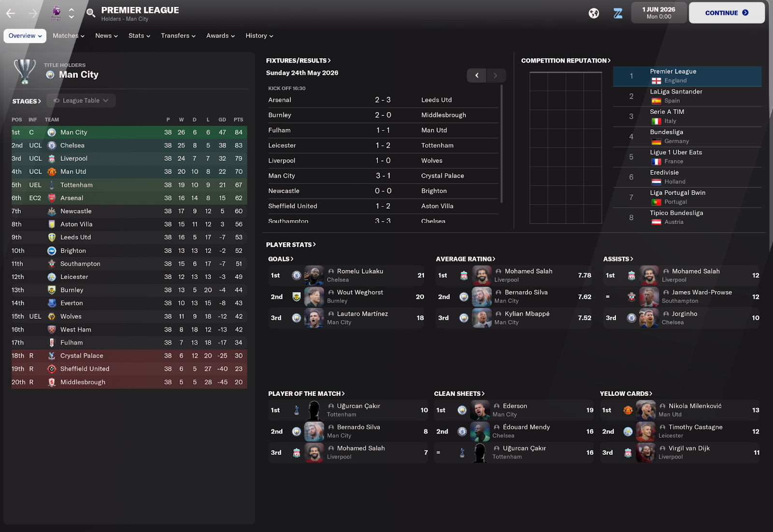Image resolution: width=773 pixels, height=532 pixels.
Task: Open the League Table stage dropdown
Action: click(81, 100)
